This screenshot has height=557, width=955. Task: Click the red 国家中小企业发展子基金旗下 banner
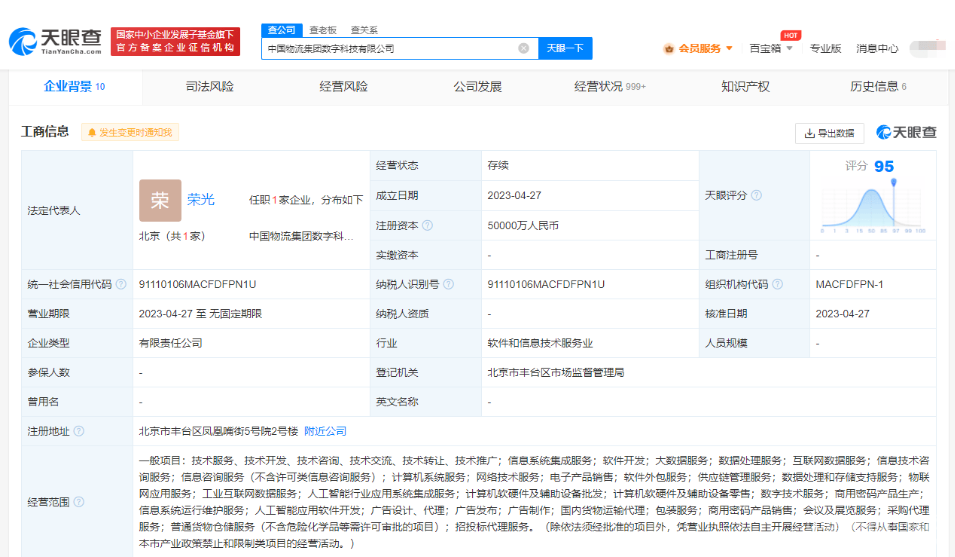pos(175,41)
